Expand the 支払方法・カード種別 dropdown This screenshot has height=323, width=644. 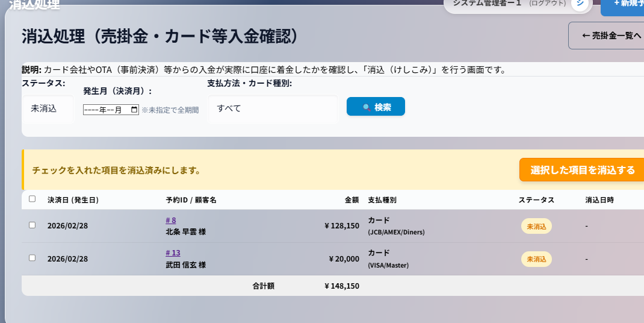click(x=273, y=109)
